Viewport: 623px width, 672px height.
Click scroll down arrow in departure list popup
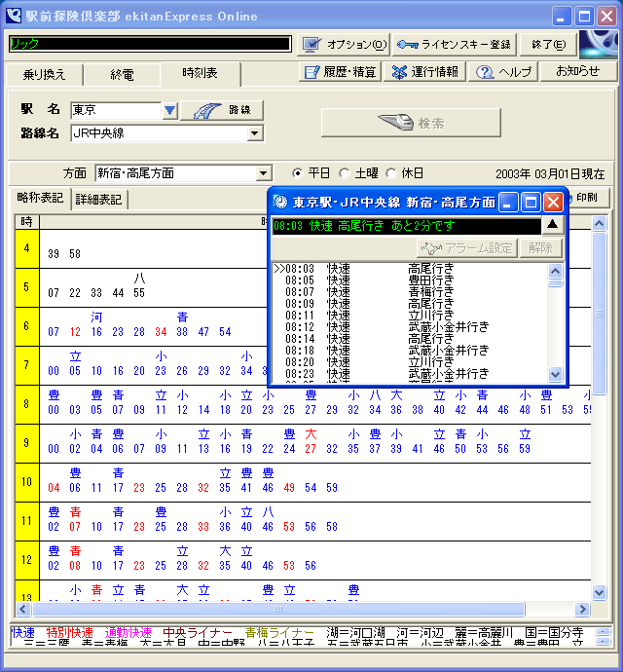pyautogui.click(x=555, y=374)
